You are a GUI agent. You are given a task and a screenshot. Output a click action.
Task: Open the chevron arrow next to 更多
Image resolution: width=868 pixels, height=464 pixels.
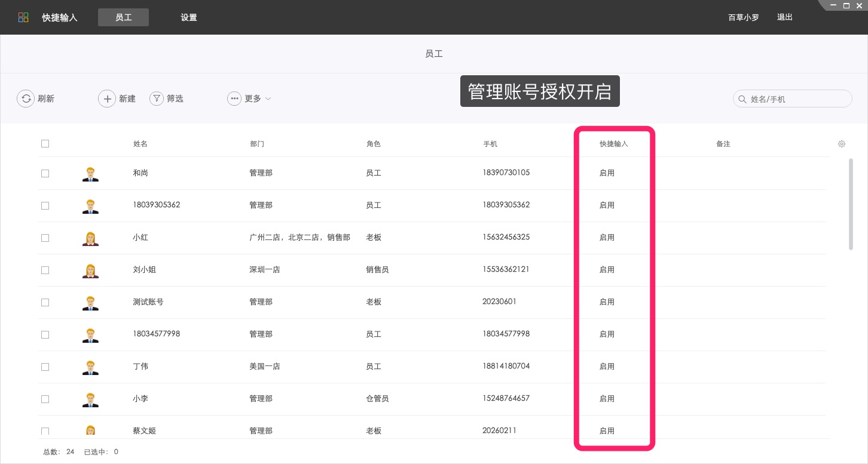click(x=267, y=99)
